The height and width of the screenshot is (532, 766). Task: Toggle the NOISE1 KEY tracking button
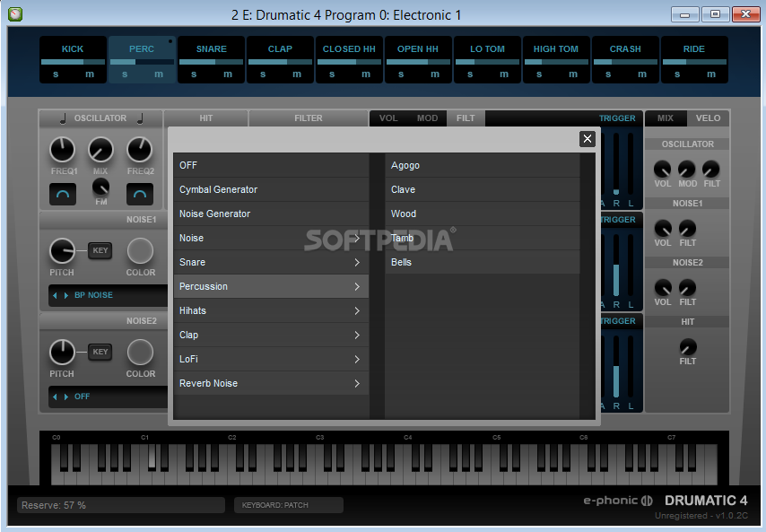[x=100, y=250]
